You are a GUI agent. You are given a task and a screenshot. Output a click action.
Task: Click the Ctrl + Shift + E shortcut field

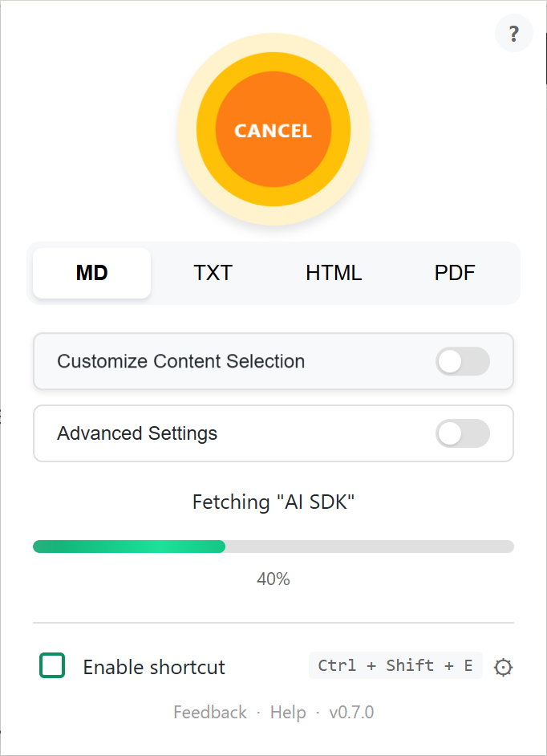(395, 665)
